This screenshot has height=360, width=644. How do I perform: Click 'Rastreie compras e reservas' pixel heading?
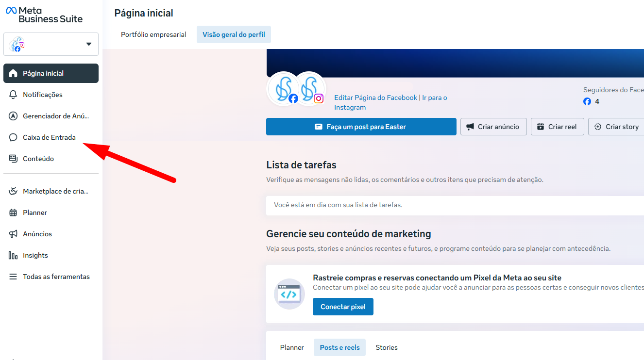[x=437, y=278]
